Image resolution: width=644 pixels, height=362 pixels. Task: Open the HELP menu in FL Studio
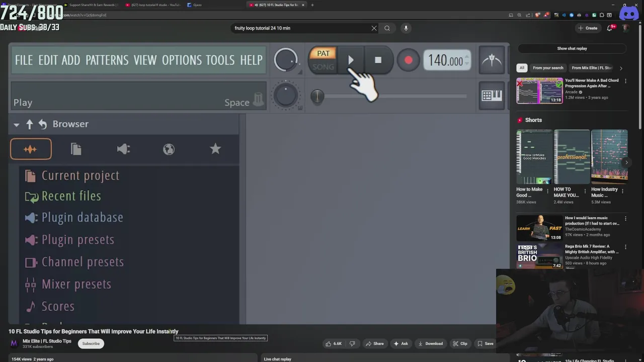click(x=251, y=60)
